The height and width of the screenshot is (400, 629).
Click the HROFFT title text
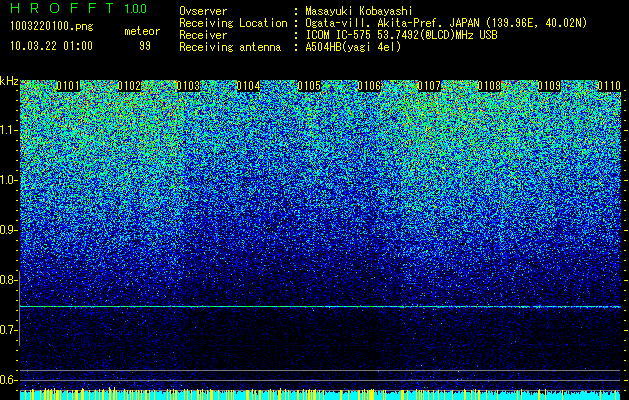tap(62, 8)
